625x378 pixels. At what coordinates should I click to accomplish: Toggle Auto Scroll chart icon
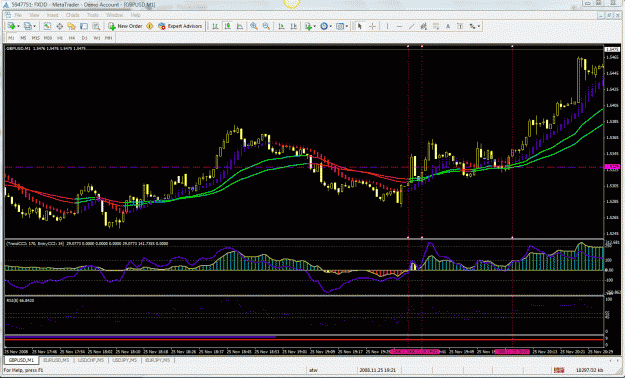[x=281, y=26]
